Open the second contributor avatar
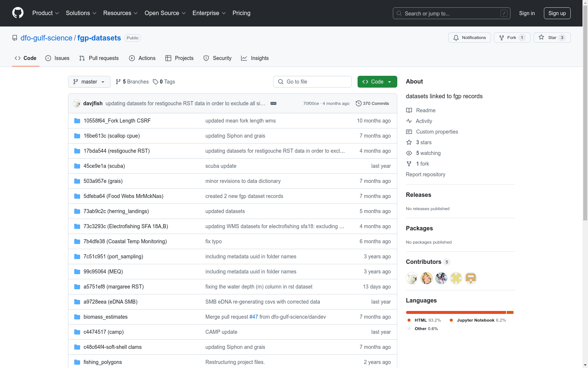The width and height of the screenshot is (588, 368). coord(427,278)
